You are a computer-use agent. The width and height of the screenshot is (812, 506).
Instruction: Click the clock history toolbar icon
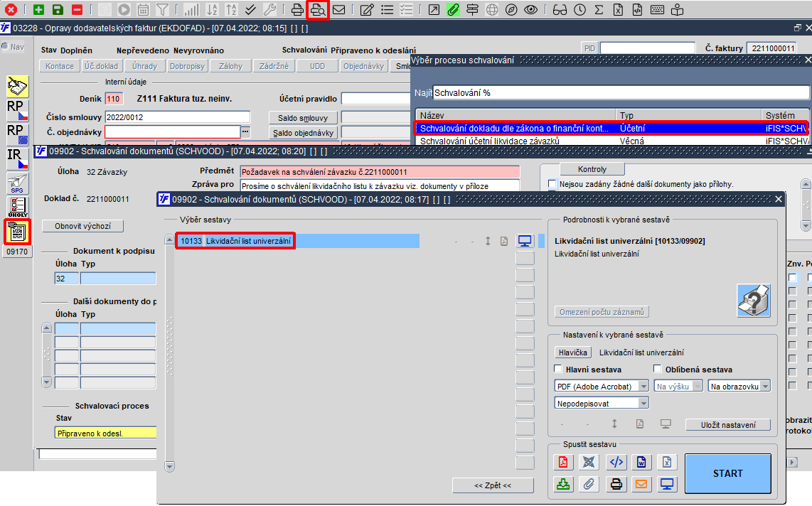pyautogui.click(x=579, y=9)
